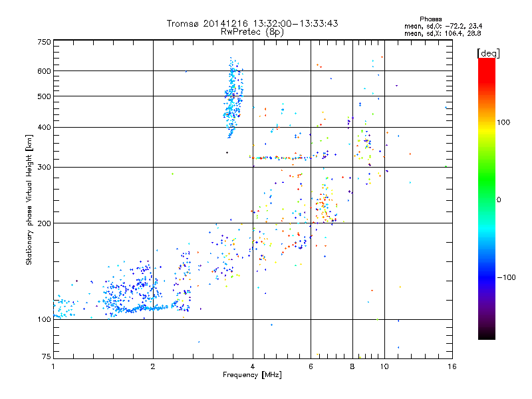532x399 pixels.
Task: Click the plot title 'Tromsø 20141216 13:32:00–13:33:43'
Action: 252,23
